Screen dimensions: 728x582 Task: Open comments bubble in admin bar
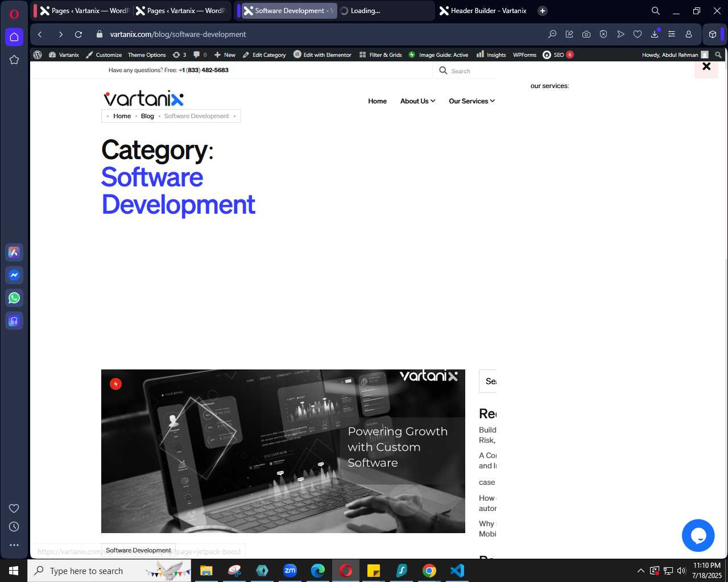coord(200,55)
